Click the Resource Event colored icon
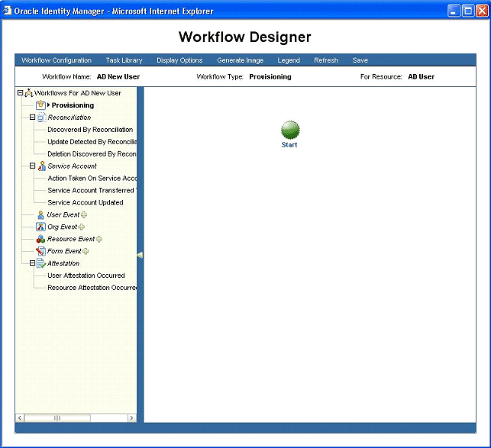The height and width of the screenshot is (448, 491). pyautogui.click(x=40, y=239)
